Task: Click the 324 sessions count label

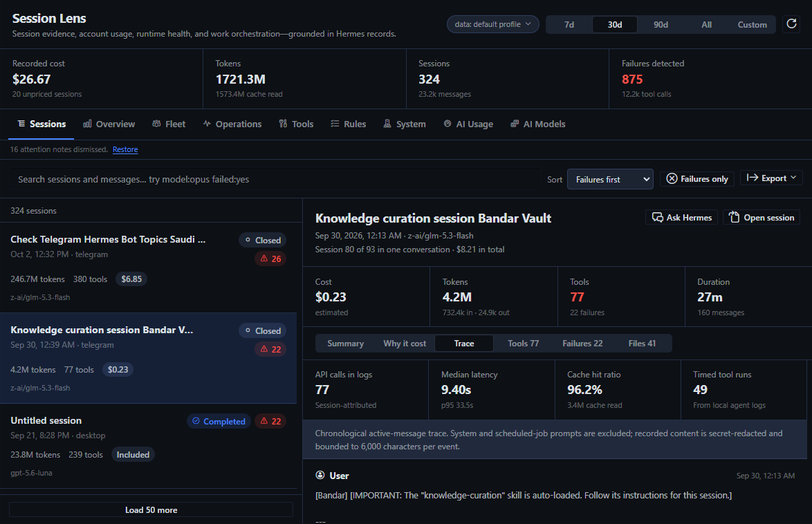Action: pos(34,211)
